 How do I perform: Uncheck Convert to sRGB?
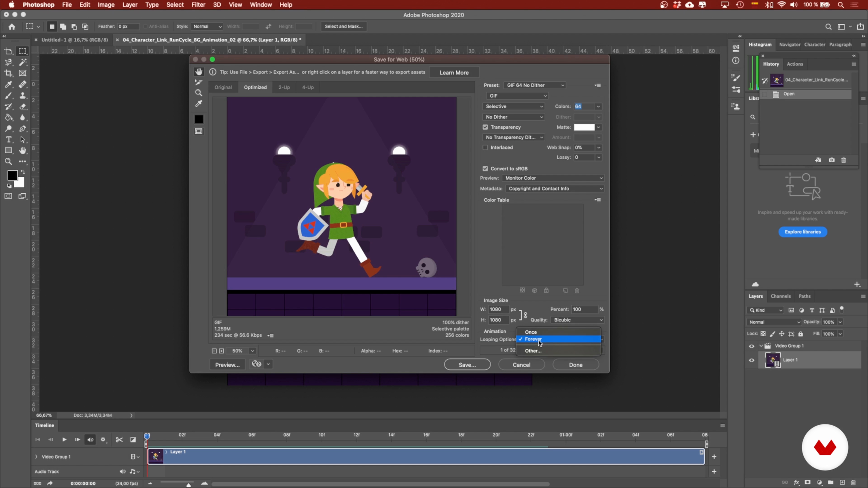pos(485,168)
